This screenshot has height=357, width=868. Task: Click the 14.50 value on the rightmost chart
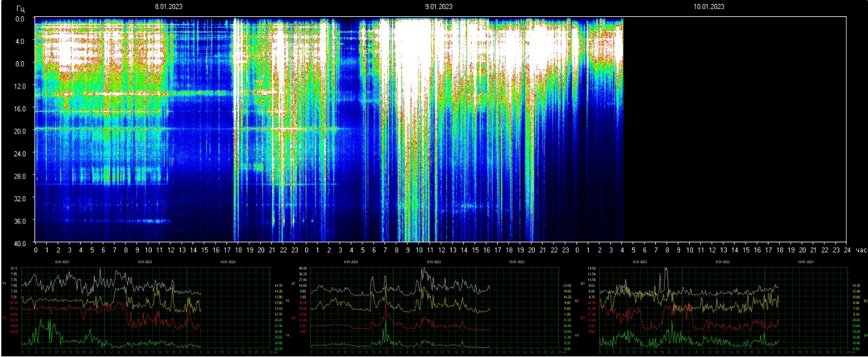[x=591, y=268]
